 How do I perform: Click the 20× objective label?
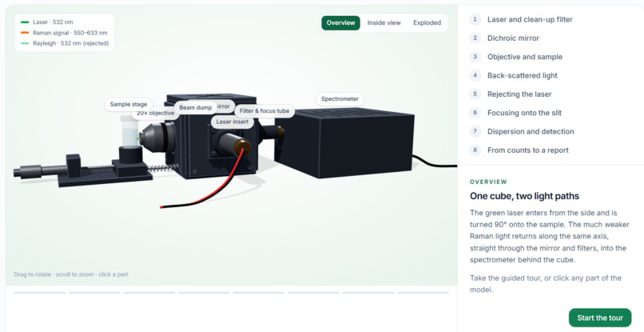[x=155, y=113]
